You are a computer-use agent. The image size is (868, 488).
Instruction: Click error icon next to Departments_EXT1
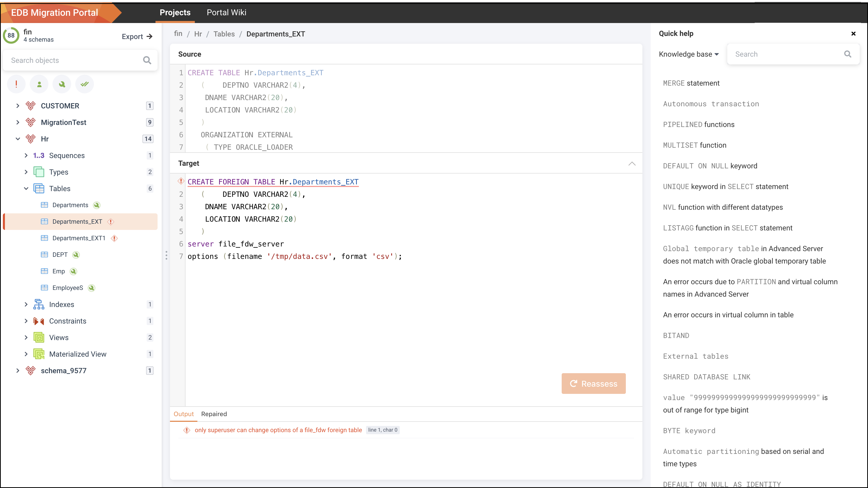point(114,238)
